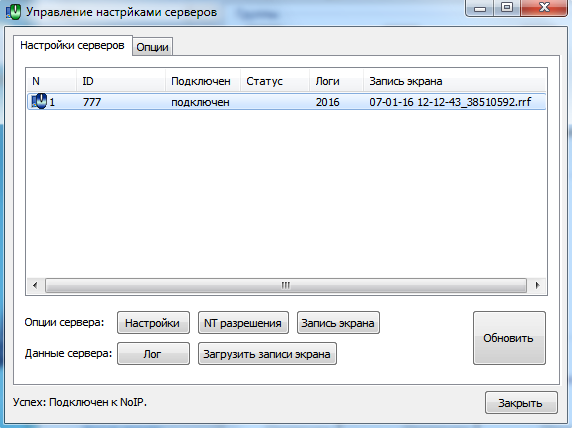Viewport: 572px width, 428px height.
Task: Click Загрузить записи экрана
Action: point(267,354)
